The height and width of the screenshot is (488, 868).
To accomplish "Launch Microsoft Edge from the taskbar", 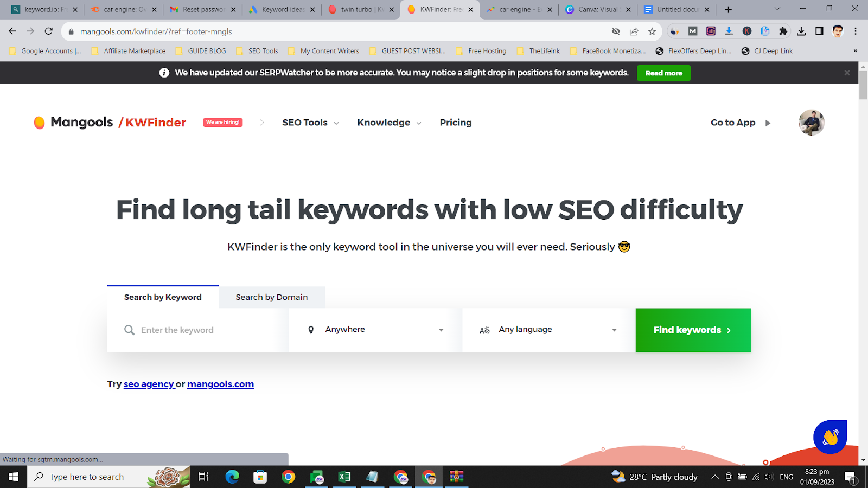I will point(232,477).
